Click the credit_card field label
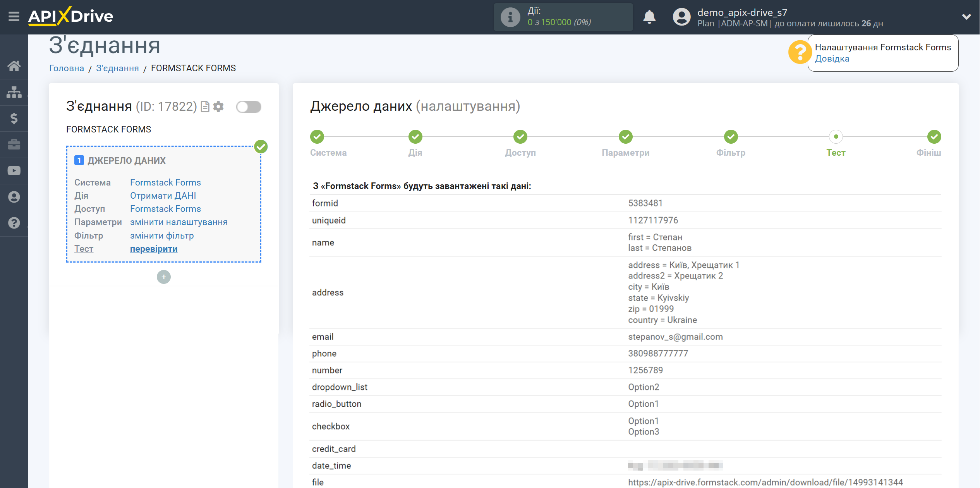The width and height of the screenshot is (980, 488). coord(334,449)
